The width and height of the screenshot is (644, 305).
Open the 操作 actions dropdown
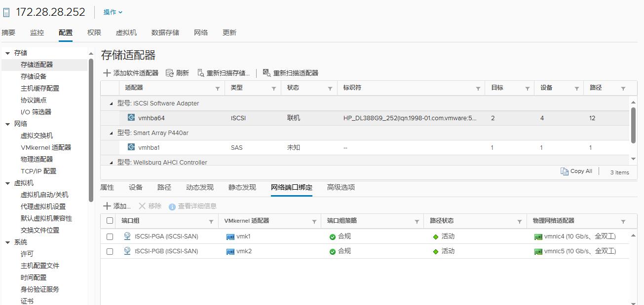[113, 12]
